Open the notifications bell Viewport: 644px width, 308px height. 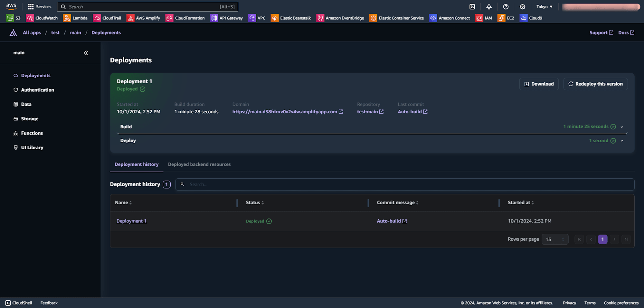pyautogui.click(x=489, y=7)
